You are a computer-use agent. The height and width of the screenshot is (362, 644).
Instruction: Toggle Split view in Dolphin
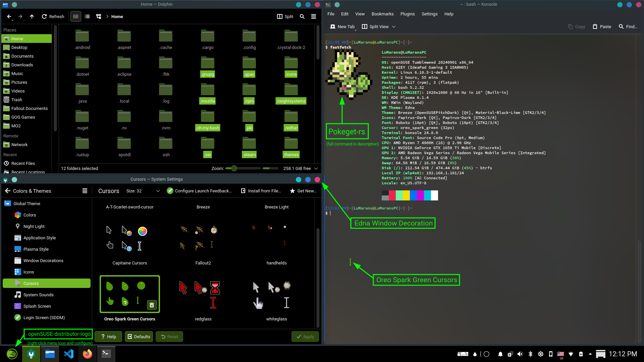tap(285, 16)
